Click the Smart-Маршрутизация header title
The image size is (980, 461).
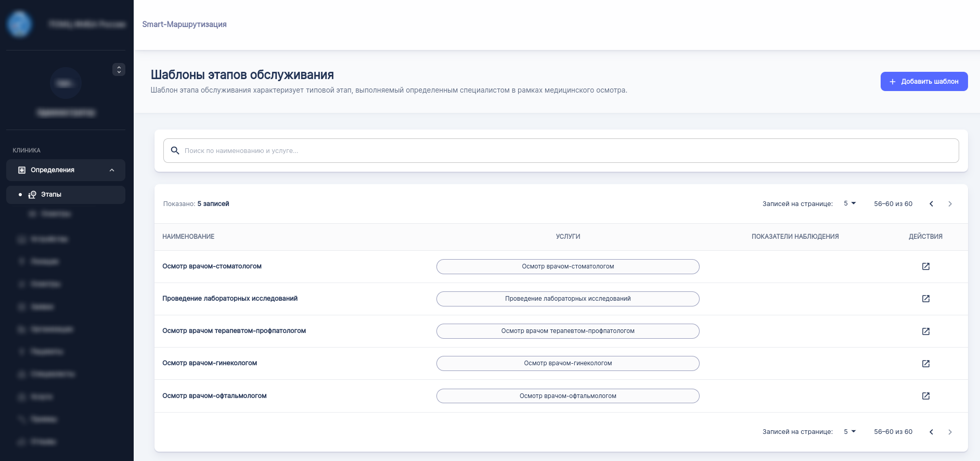coord(184,24)
